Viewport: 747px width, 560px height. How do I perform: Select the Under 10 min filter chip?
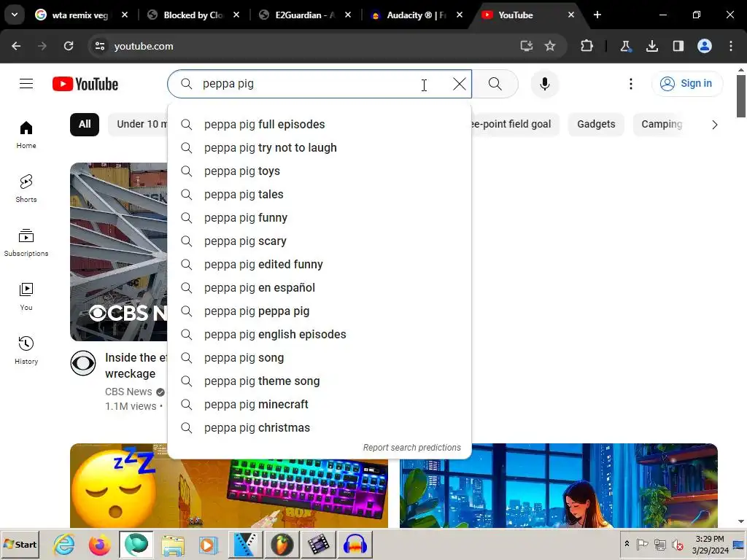pos(138,124)
